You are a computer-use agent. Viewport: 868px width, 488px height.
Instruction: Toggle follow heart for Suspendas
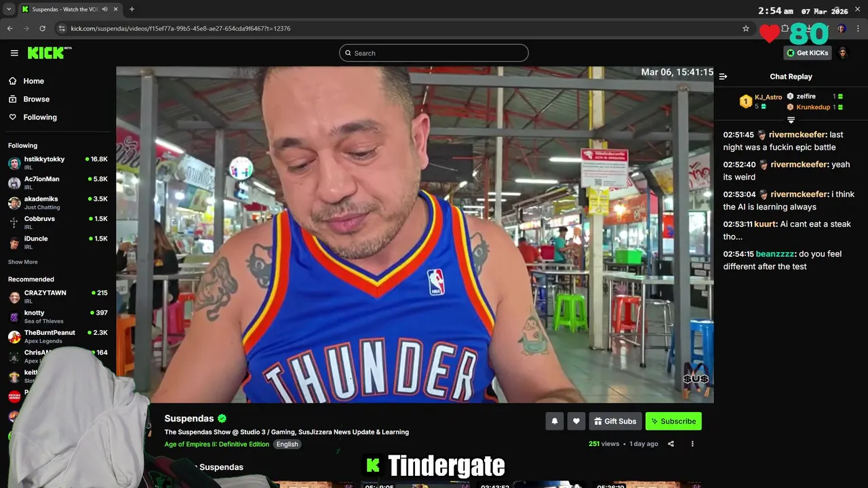coord(576,421)
